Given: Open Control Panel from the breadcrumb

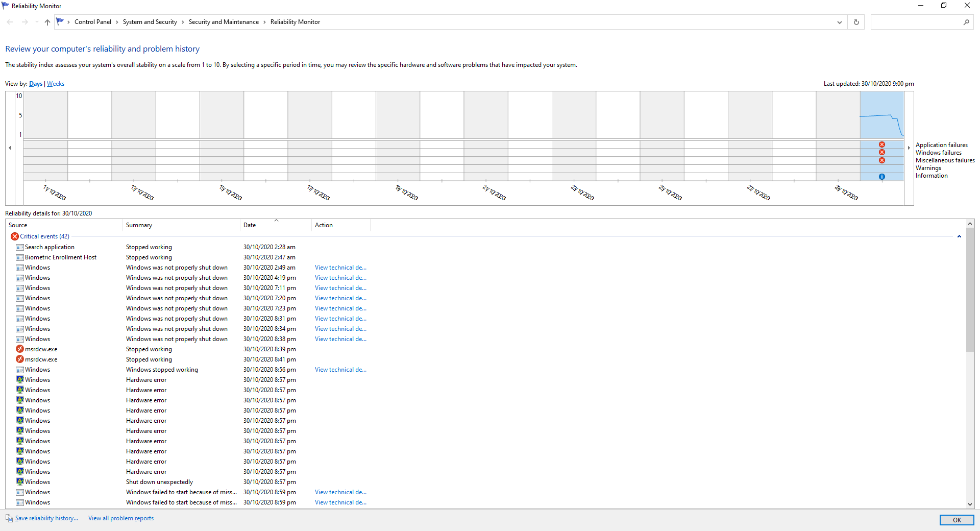Looking at the screenshot, I should [93, 22].
